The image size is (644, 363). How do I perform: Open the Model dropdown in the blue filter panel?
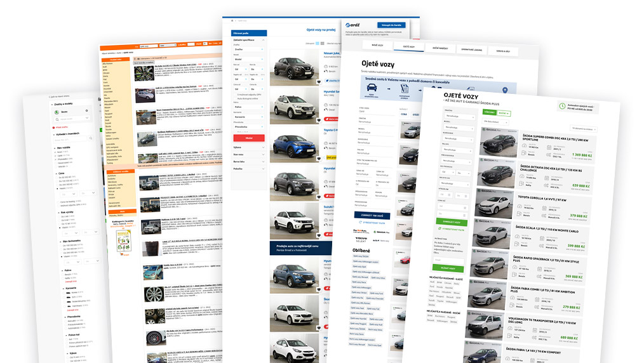tap(249, 60)
